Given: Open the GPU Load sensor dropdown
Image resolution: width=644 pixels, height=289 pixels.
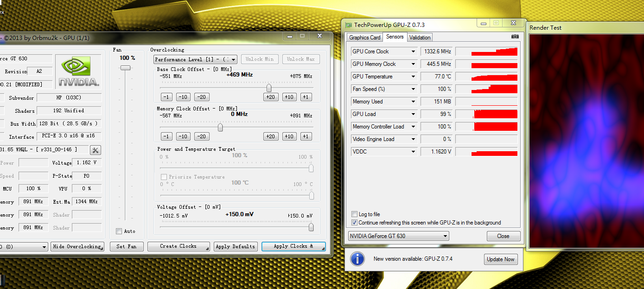Looking at the screenshot, I should point(413,114).
